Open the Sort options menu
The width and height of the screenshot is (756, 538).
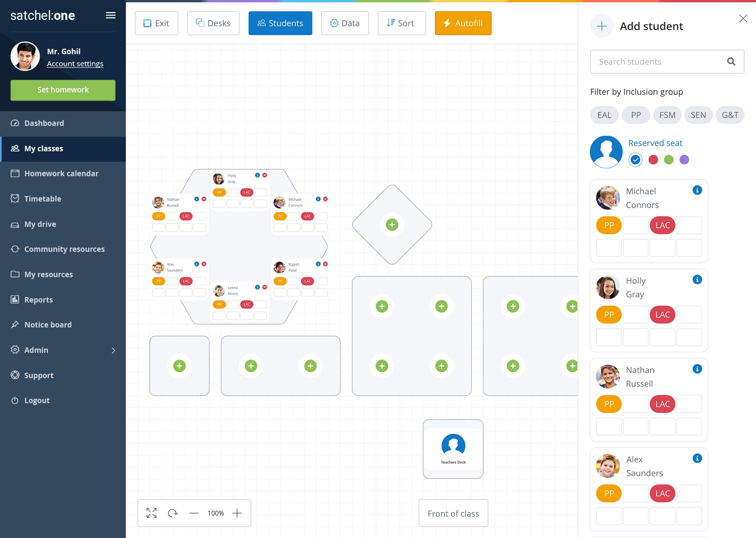tap(400, 23)
